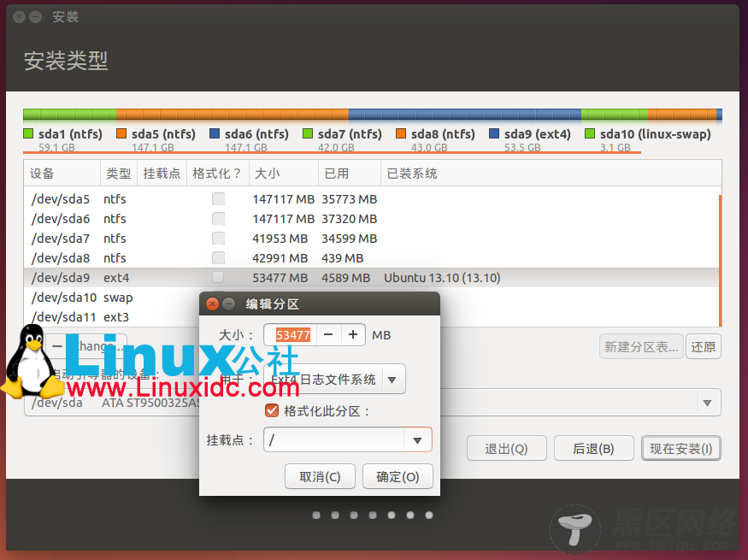The width and height of the screenshot is (748, 560).
Task: Click the 后退(B) back button
Action: tap(594, 448)
